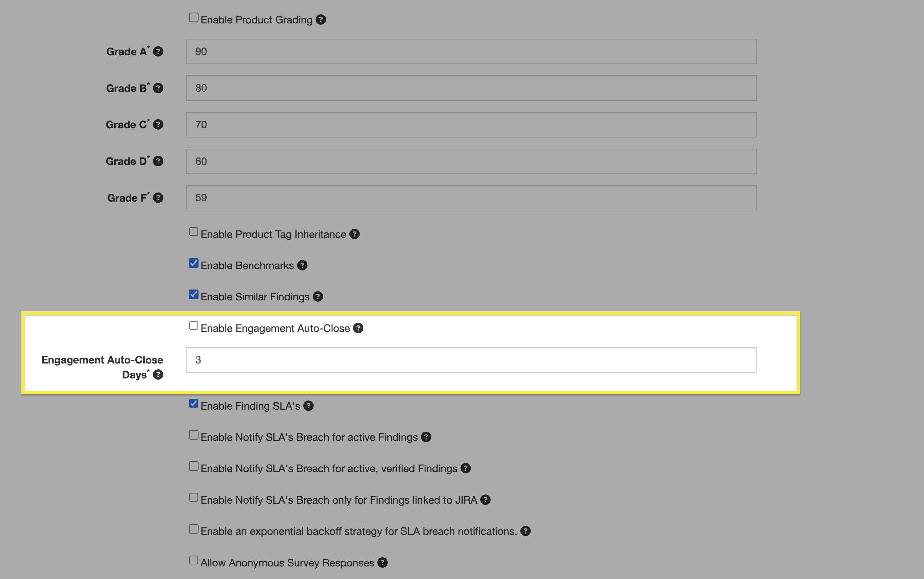Screen dimensions: 924x579
Task: Click help icon beside Enable Product Grading
Action: pos(321,20)
